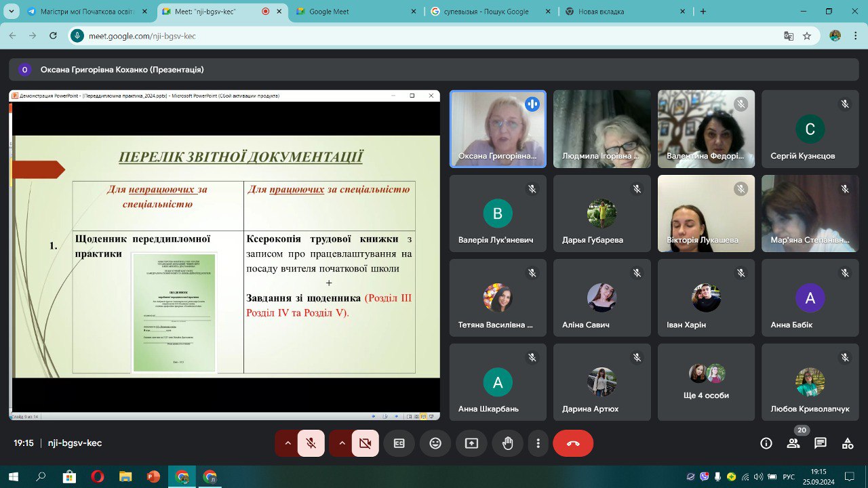Open a new browser tab with plus

coord(703,12)
